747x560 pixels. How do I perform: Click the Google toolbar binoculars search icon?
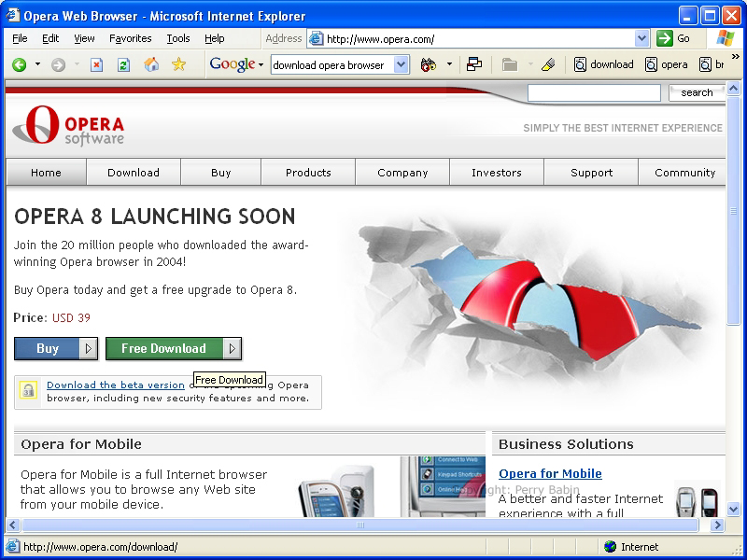pos(428,64)
